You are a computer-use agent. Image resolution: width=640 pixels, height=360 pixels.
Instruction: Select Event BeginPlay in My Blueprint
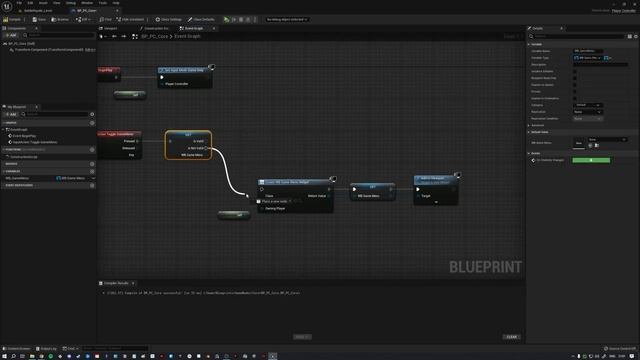pyautogui.click(x=24, y=136)
